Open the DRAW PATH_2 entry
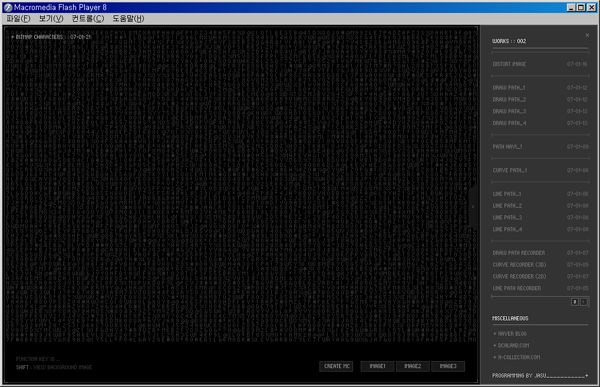The width and height of the screenshot is (600, 387). coord(540,100)
